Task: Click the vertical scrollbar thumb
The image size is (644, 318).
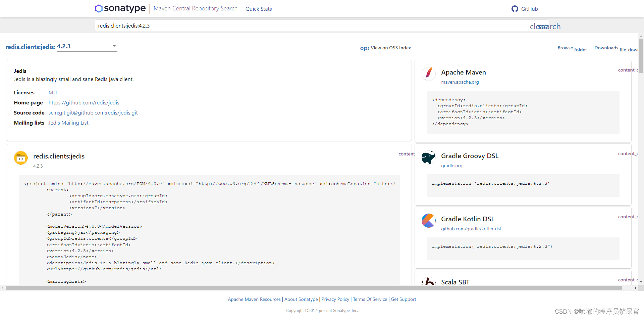Action: pos(641,56)
